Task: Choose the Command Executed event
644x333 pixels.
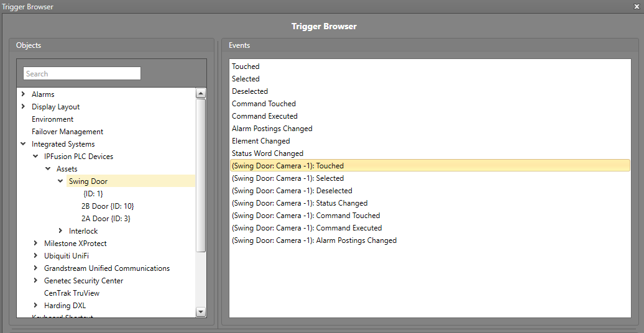Action: tap(265, 116)
